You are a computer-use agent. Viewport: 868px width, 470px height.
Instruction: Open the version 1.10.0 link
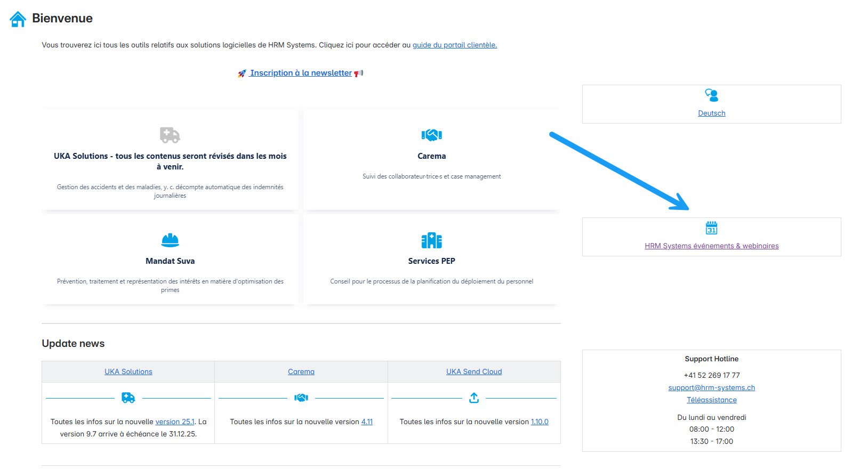(540, 422)
